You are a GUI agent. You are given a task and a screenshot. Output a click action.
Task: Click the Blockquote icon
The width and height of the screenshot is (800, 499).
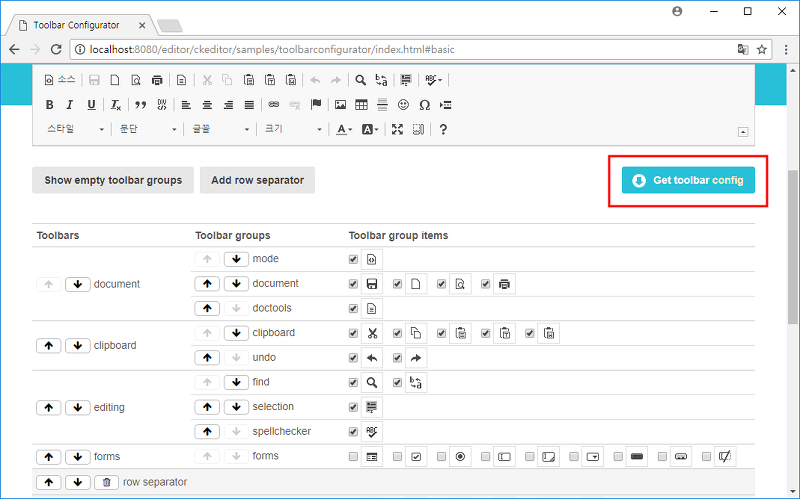pos(140,105)
